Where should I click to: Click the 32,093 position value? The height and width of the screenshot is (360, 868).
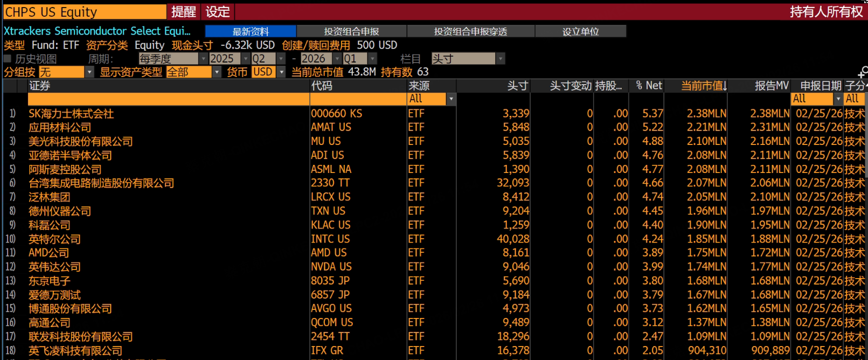(513, 183)
